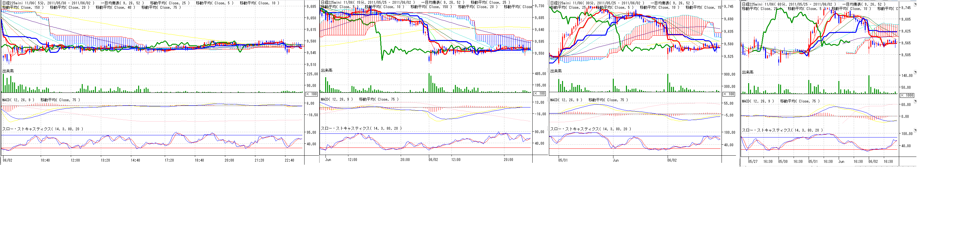Screen dimensions: 980x240
Task: Click corner arrow of 60分 MACD panel
Action: coord(915,101)
